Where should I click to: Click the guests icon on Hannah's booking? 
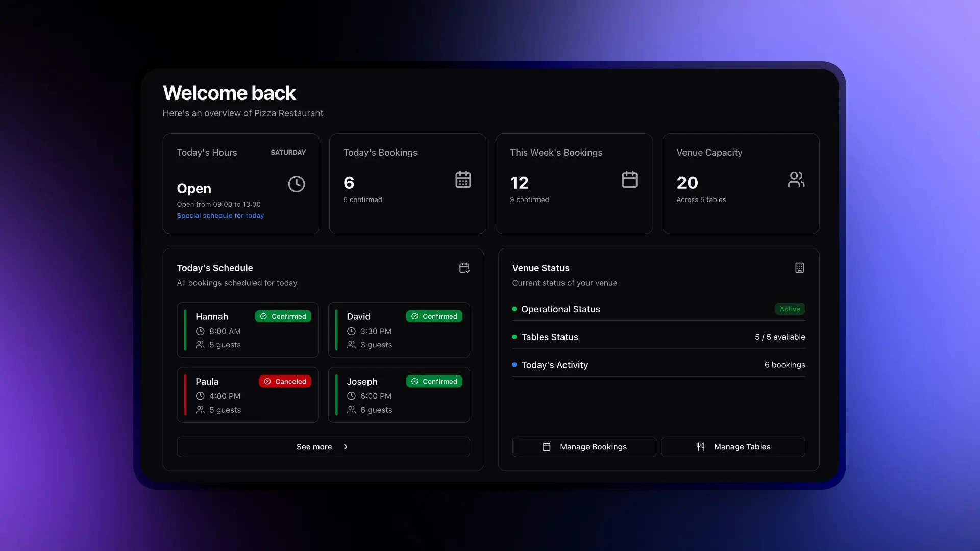[201, 345]
